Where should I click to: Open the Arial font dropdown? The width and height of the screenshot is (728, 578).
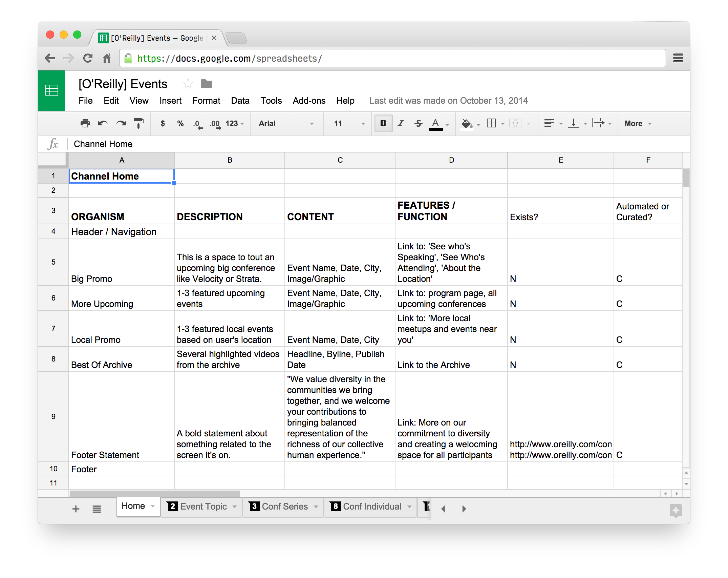[286, 123]
